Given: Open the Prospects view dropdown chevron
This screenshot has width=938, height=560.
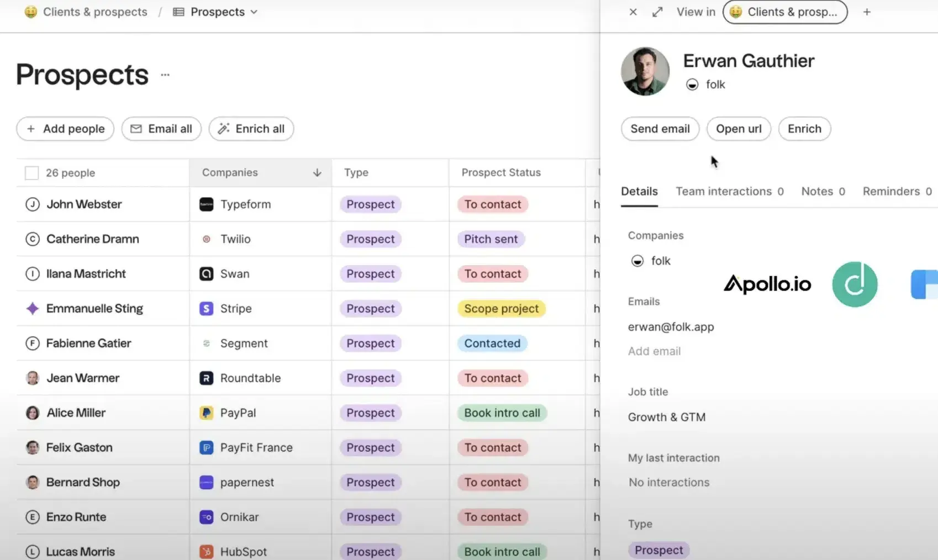Looking at the screenshot, I should (254, 12).
